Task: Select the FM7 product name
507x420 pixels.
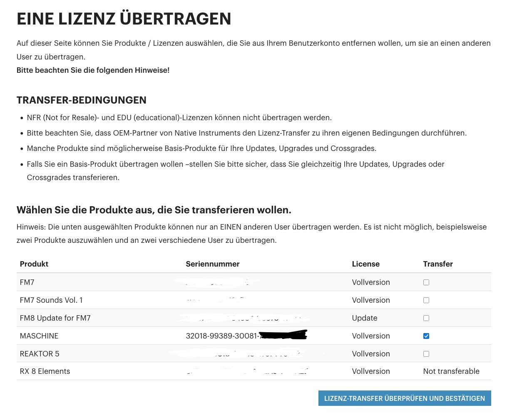Action: (x=27, y=282)
